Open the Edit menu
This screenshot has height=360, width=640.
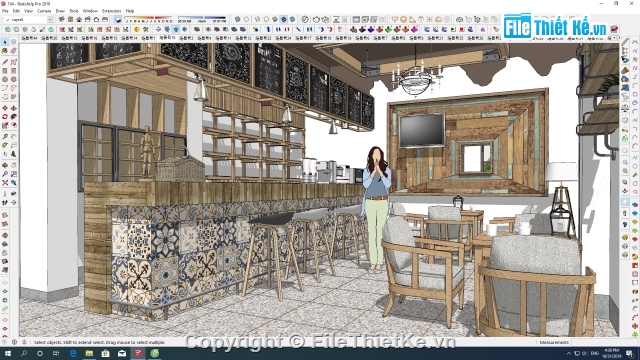point(16,11)
